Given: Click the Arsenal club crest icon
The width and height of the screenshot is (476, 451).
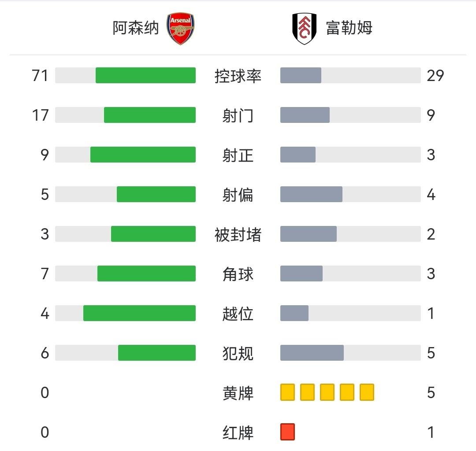Looking at the screenshot, I should 181,29.
